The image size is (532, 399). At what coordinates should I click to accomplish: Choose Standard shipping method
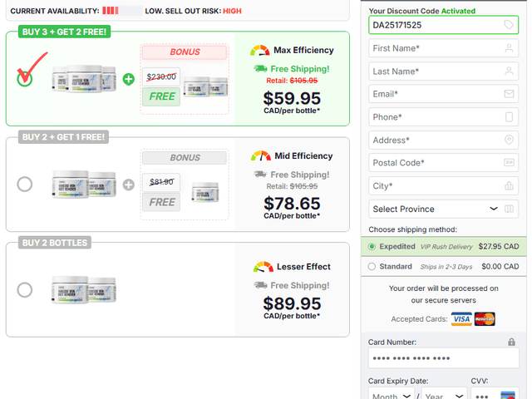click(x=372, y=267)
